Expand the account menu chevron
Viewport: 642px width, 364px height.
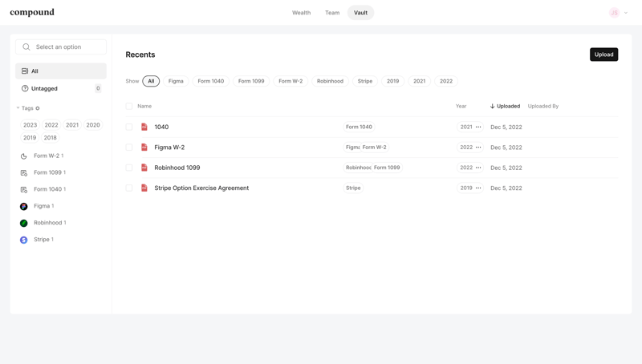(626, 13)
